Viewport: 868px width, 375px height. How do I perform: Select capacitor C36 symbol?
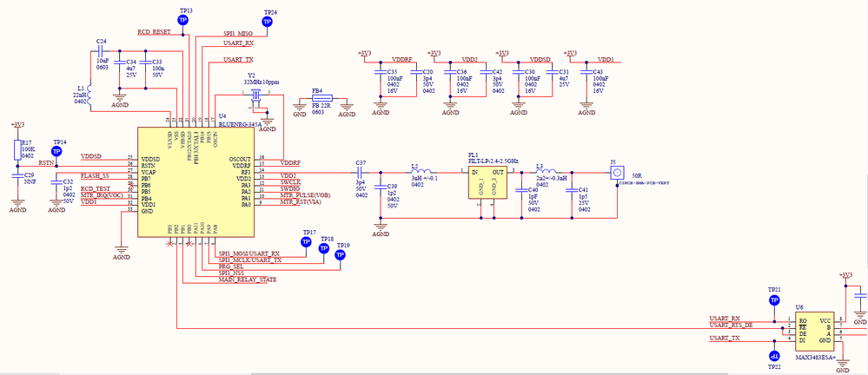tap(450, 72)
